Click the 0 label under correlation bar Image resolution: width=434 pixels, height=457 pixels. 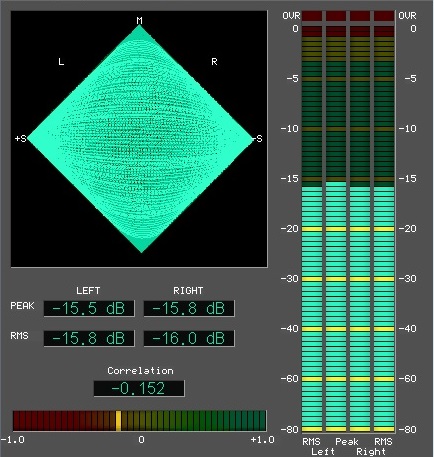(x=141, y=440)
